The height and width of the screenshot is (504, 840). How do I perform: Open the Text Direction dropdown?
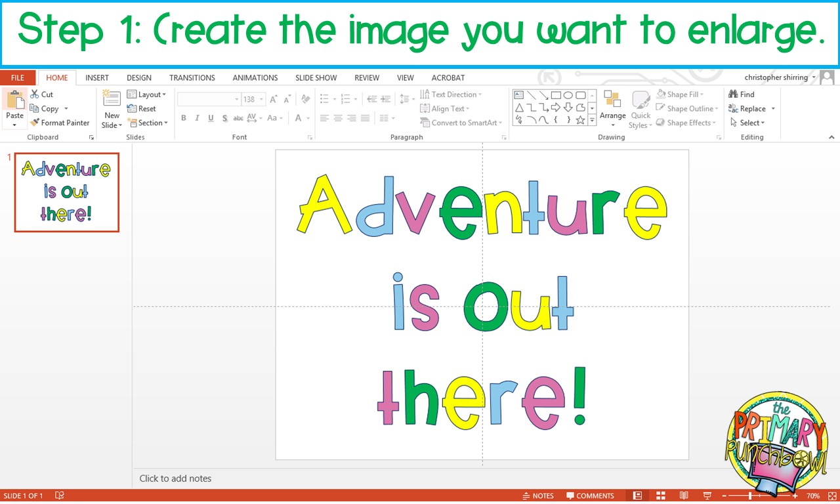tap(451, 94)
